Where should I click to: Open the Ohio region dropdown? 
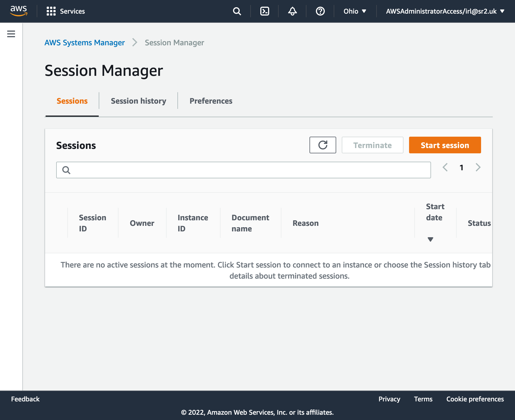(x=355, y=11)
